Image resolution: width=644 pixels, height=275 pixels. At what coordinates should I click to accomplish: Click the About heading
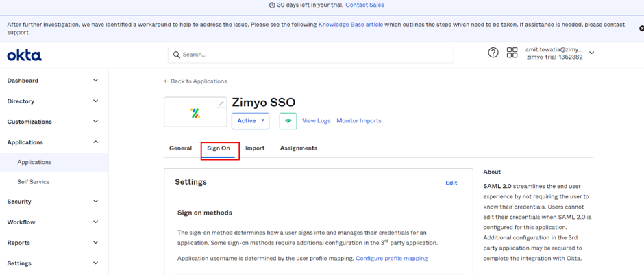[492, 172]
